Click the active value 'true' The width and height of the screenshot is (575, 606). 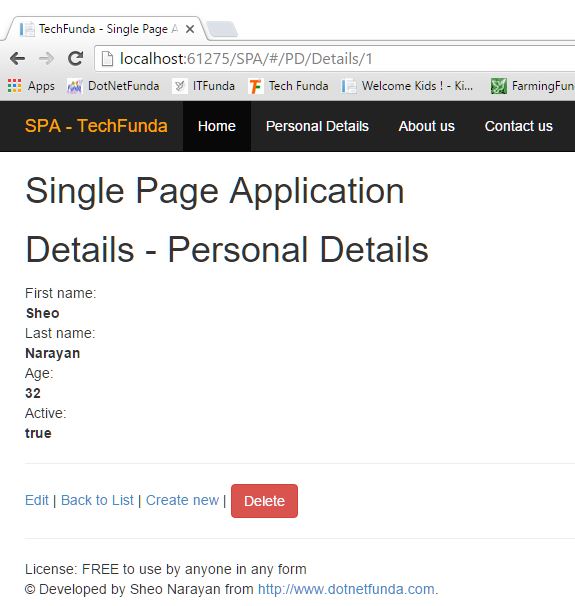coord(38,433)
